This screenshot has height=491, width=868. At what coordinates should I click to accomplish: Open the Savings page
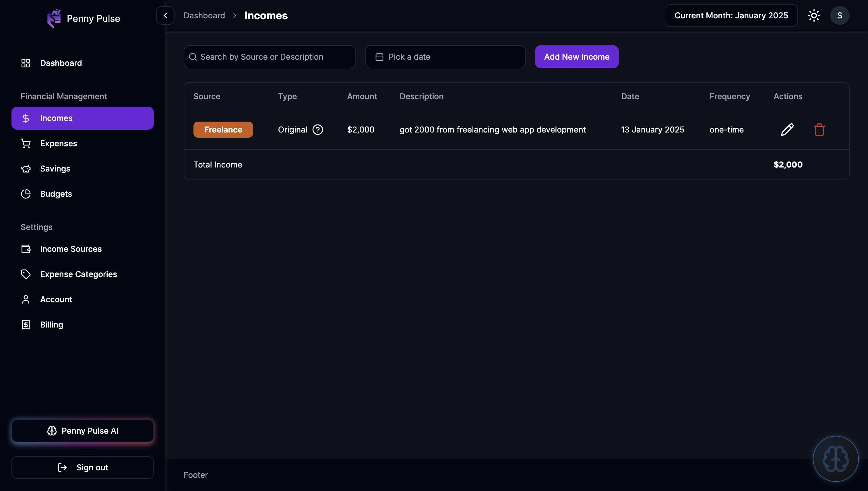[x=55, y=169]
